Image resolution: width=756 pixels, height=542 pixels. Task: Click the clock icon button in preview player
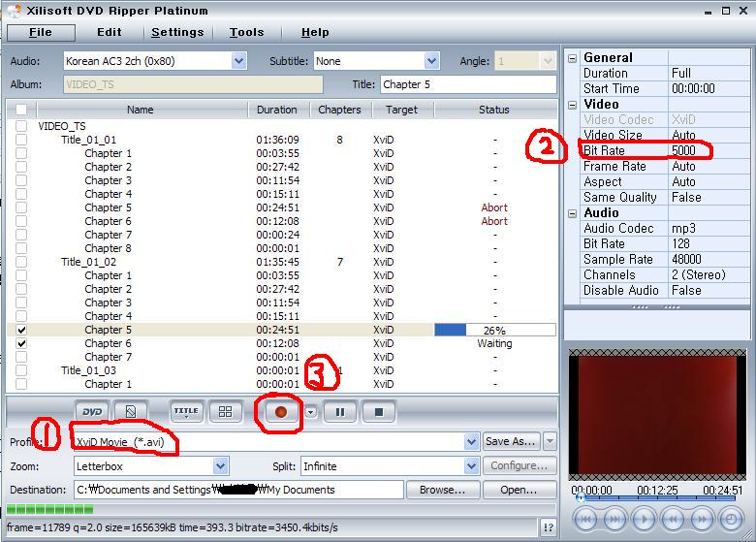click(732, 520)
